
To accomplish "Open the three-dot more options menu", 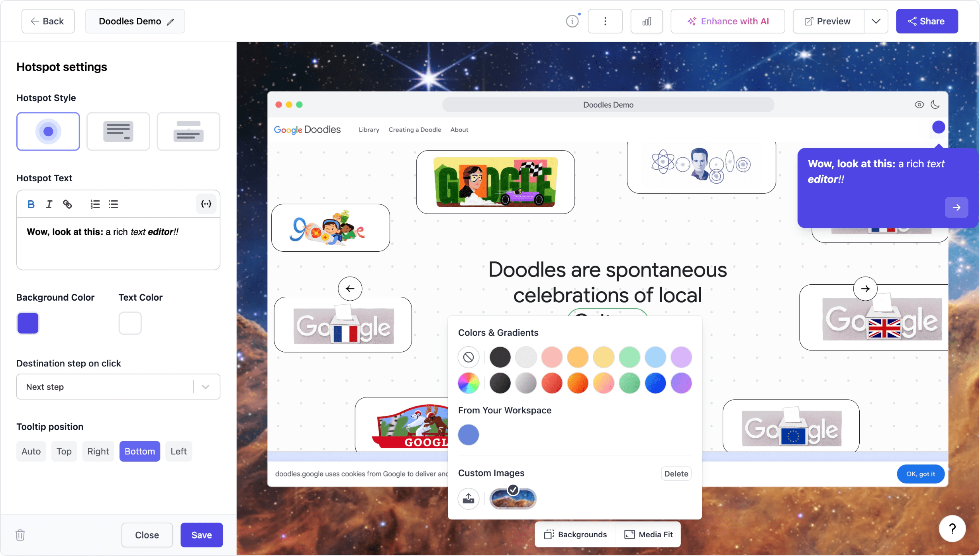I will (x=605, y=21).
